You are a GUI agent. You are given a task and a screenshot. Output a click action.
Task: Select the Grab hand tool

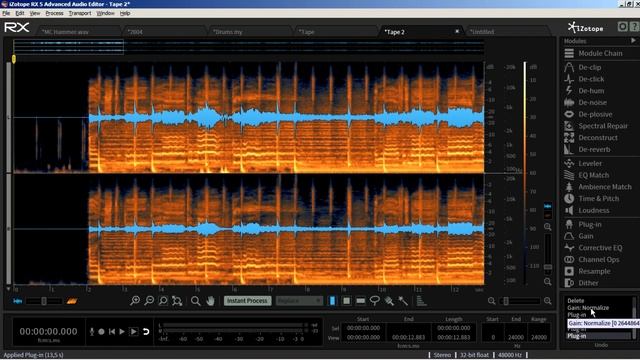click(210, 301)
